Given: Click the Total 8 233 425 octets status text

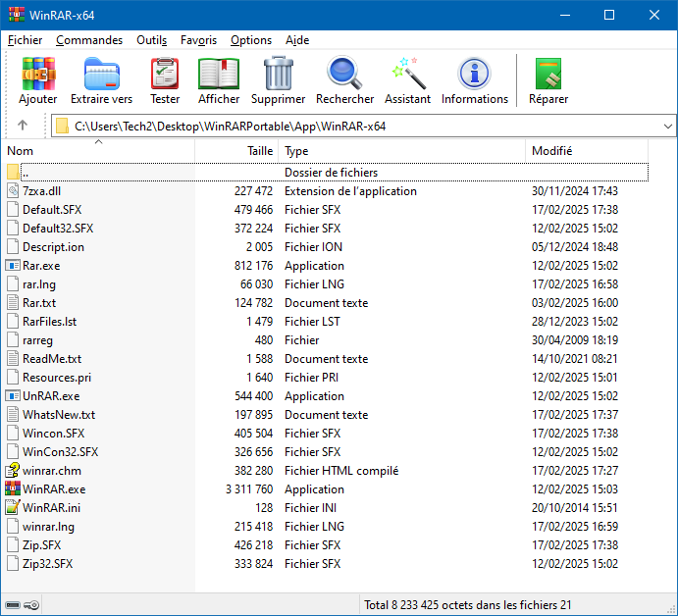Looking at the screenshot, I should (467, 605).
